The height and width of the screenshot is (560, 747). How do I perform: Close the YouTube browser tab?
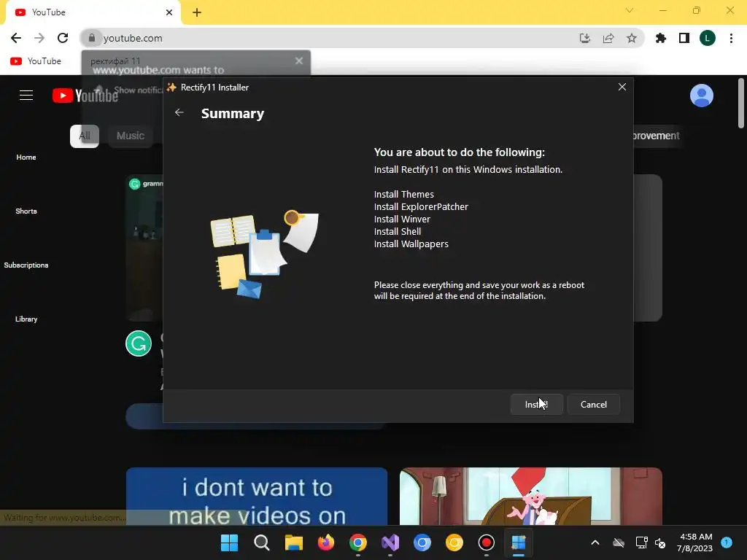[169, 12]
